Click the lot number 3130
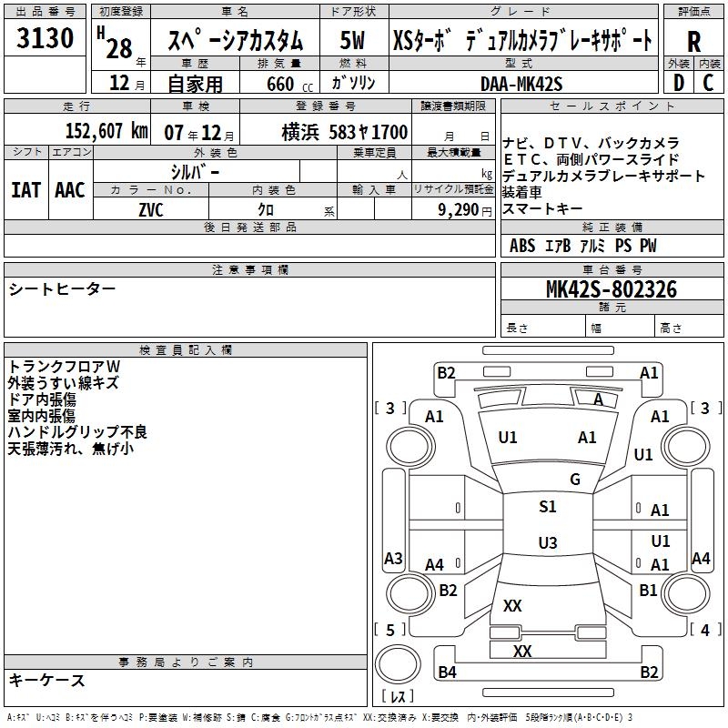728x728 pixels. (45, 39)
